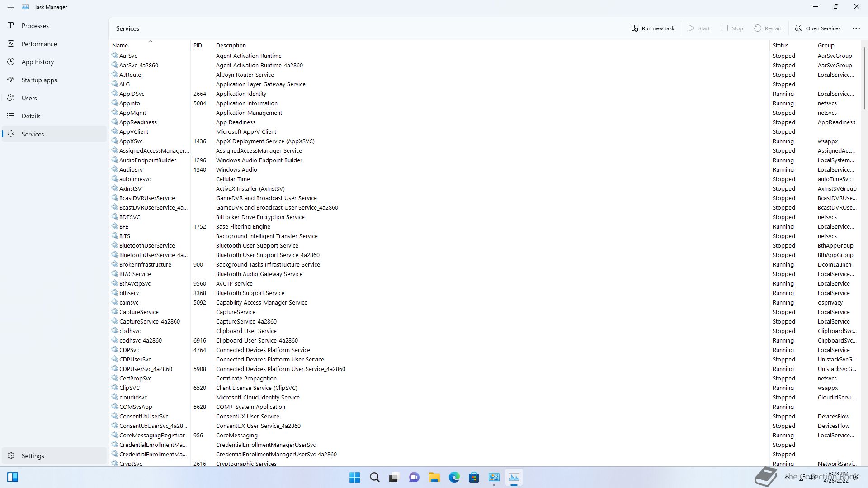Select the CoreMessagingRegistrar service
Image resolution: width=868 pixels, height=488 pixels.
[485, 435]
